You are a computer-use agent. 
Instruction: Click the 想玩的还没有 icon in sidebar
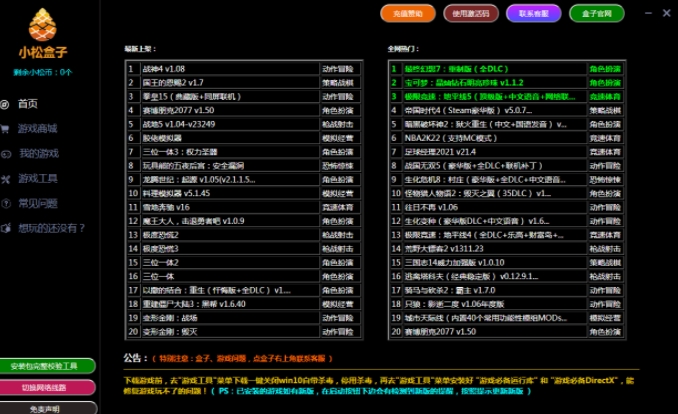[7, 228]
